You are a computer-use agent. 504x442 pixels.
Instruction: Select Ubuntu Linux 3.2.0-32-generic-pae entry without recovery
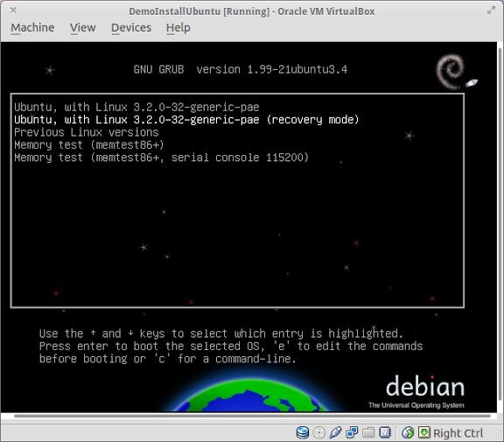pos(136,107)
